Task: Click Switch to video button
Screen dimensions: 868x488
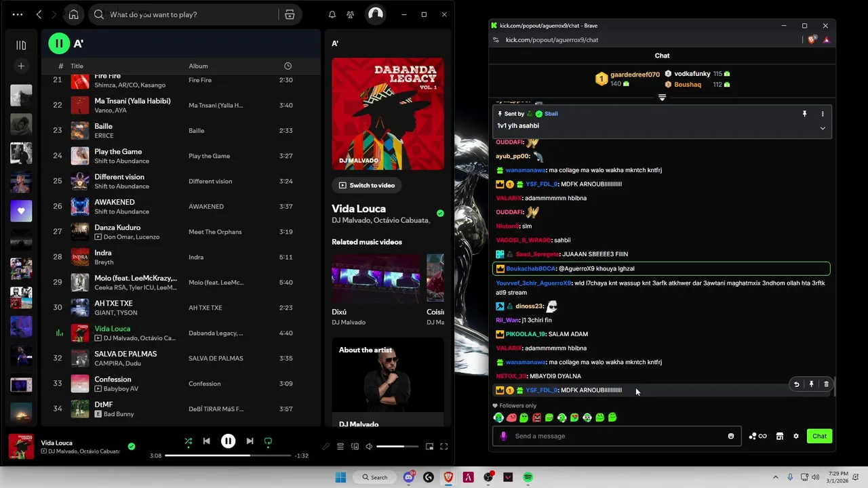Action: click(367, 185)
